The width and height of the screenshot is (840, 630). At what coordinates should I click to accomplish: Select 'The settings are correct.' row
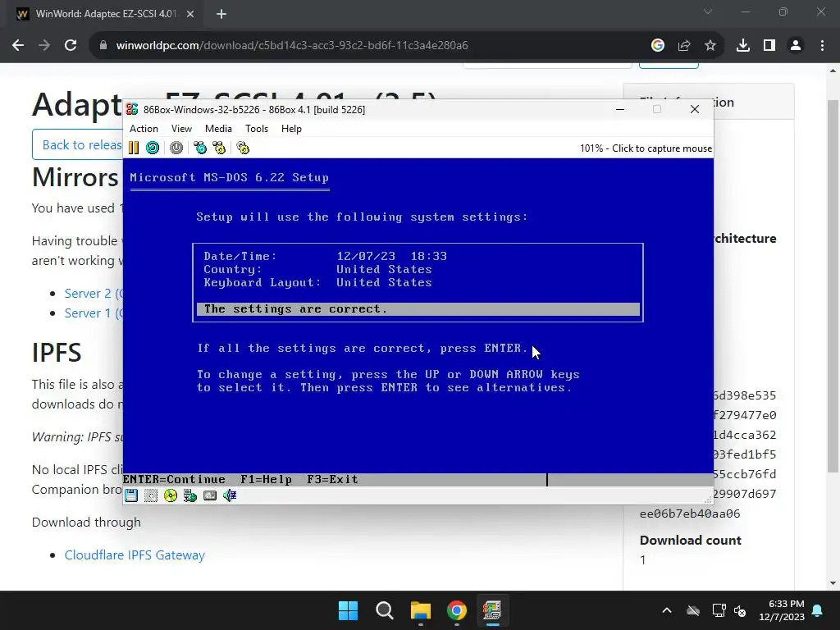point(418,309)
